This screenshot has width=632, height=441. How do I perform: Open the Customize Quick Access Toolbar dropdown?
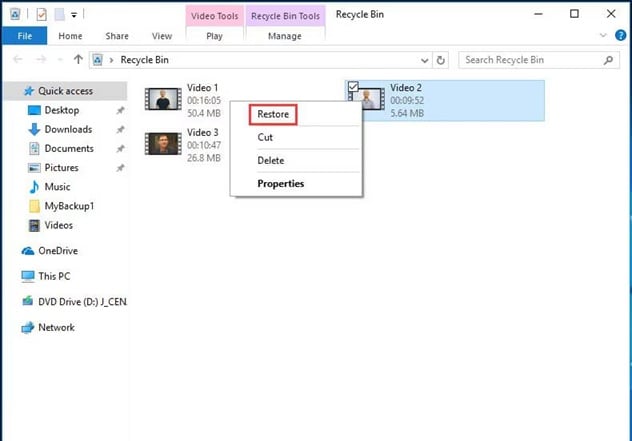click(74, 15)
